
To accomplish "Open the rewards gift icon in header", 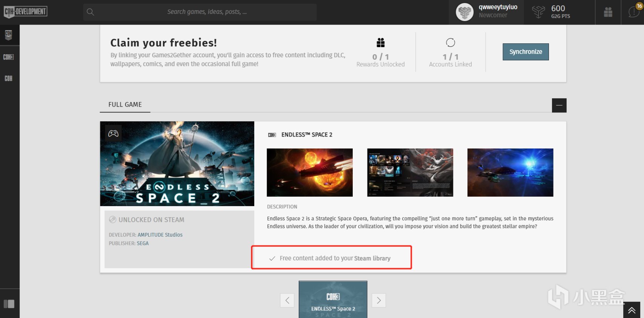I will coord(608,12).
